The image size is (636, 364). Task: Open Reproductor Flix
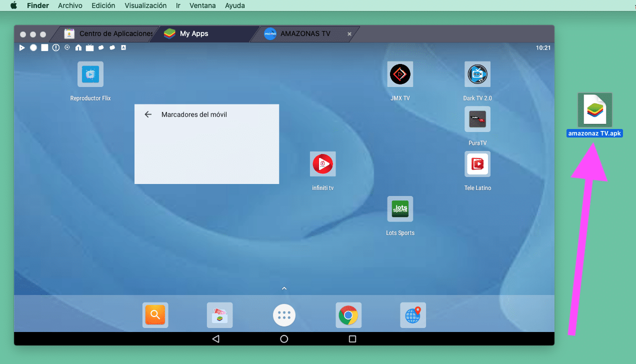click(x=90, y=73)
